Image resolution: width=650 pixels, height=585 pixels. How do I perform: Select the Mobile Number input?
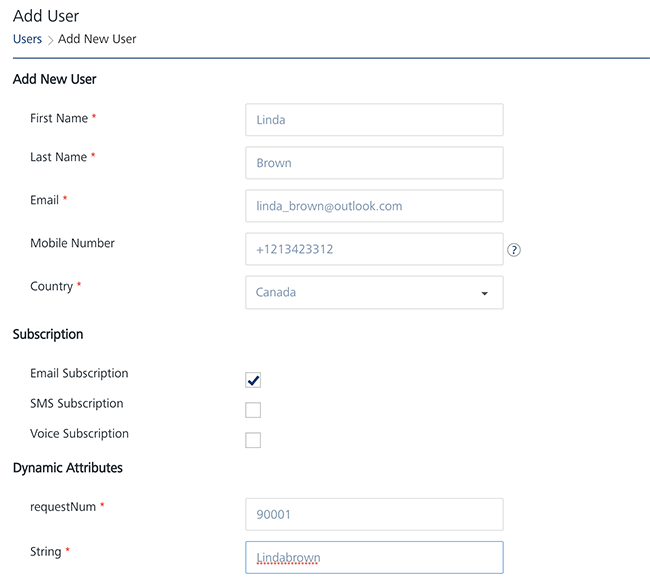373,249
